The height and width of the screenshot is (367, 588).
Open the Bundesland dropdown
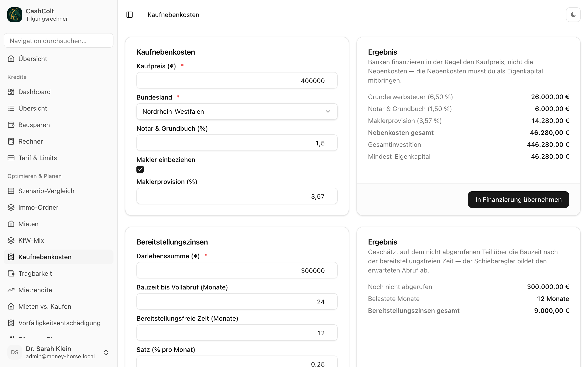237,111
